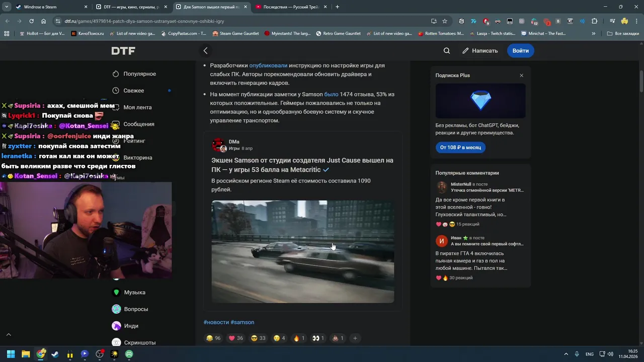
Task: Open А вы помните свой первый софтл post
Action: click(487, 244)
